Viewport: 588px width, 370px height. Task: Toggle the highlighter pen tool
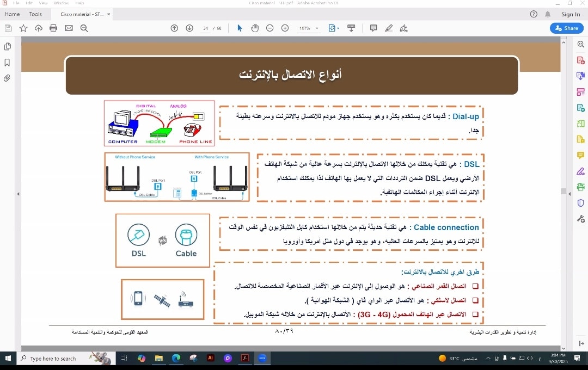(x=388, y=28)
